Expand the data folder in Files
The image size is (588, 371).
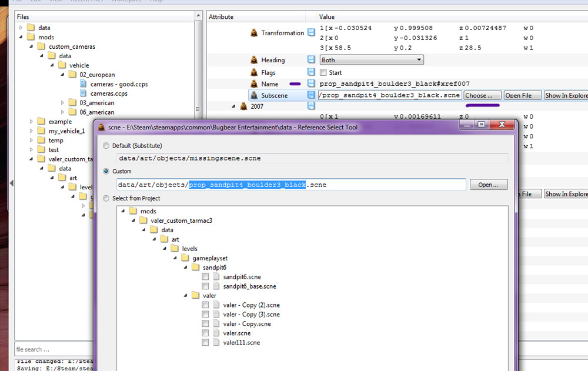pyautogui.click(x=21, y=28)
